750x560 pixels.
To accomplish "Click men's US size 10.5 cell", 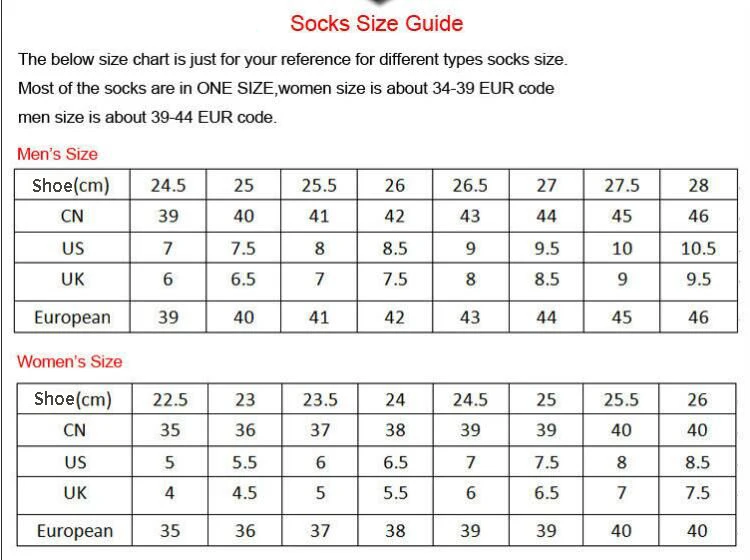I will pos(698,248).
